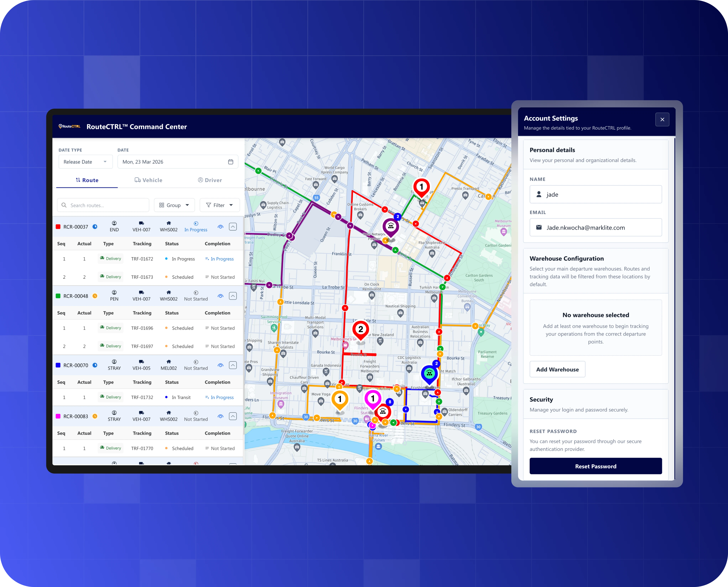Screen dimensions: 728x587
Task: Click the blue clock icon beside RCR-00037
Action: click(x=95, y=227)
